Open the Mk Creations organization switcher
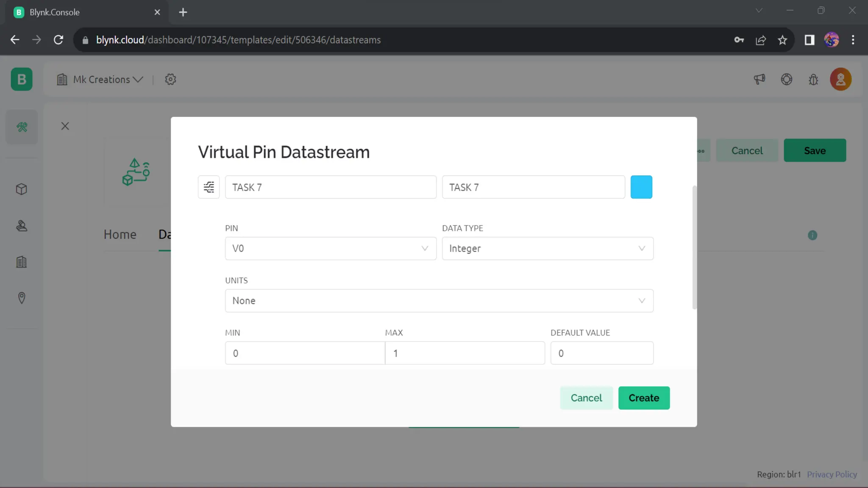Screen dimensions: 868x488 click(100, 80)
